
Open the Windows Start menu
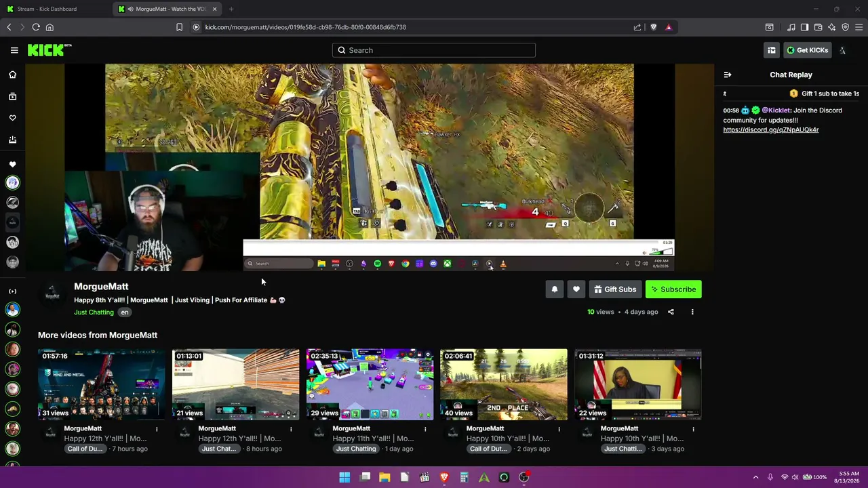pos(344,477)
